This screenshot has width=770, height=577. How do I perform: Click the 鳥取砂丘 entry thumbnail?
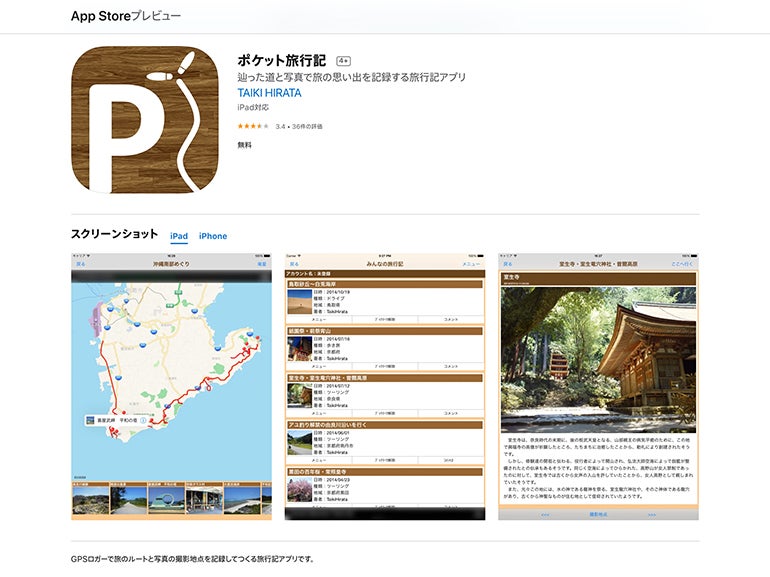pos(300,301)
